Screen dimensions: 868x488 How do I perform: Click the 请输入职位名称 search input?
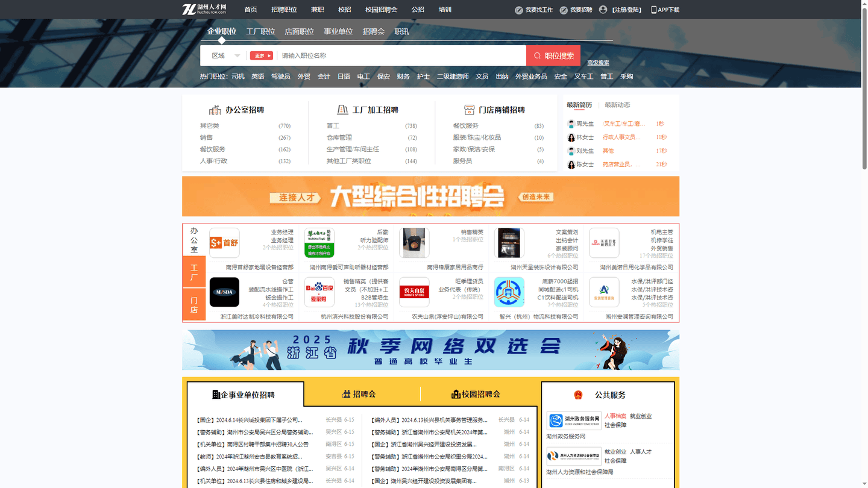click(x=401, y=55)
